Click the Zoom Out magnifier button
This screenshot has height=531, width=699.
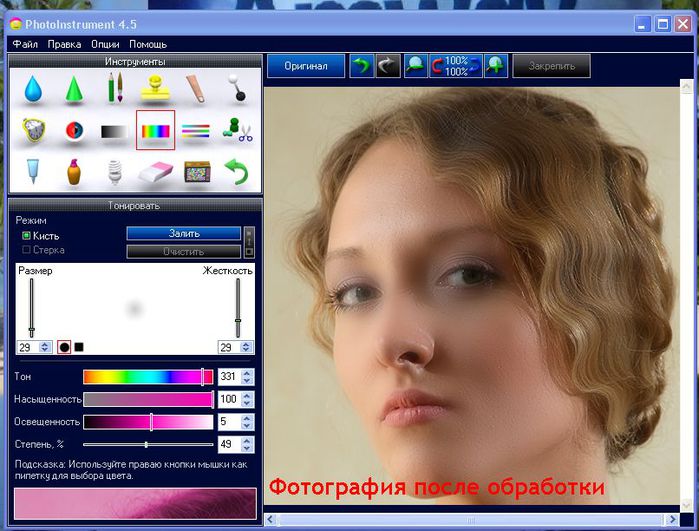point(415,66)
